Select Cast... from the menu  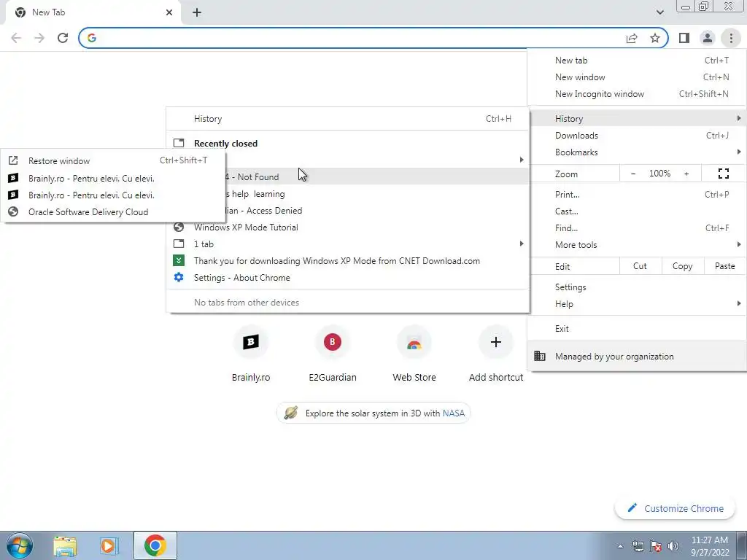(x=637, y=211)
